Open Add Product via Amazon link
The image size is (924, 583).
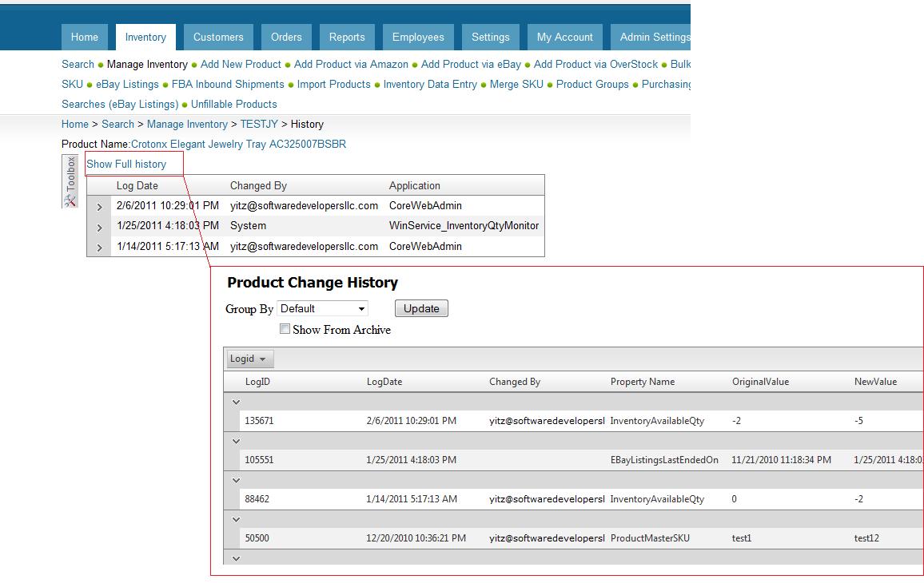[x=351, y=64]
